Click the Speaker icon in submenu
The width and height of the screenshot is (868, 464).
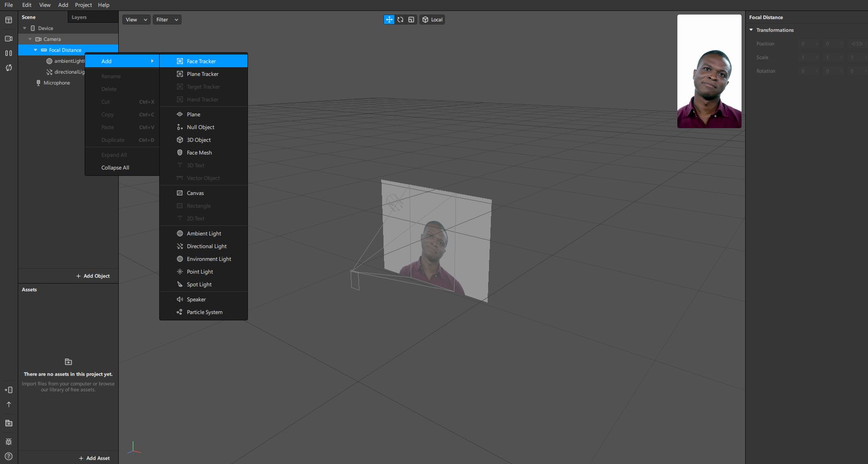click(180, 299)
